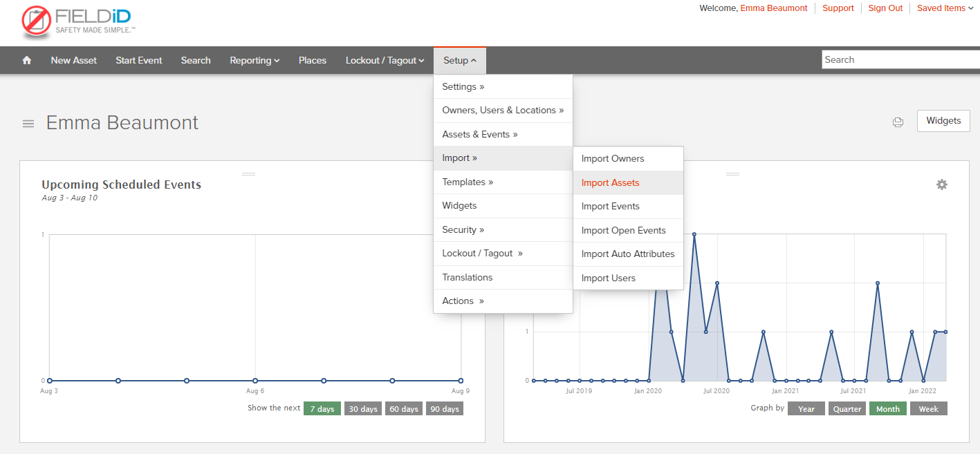The height and width of the screenshot is (454, 980).
Task: Collapse the Setup dropdown menu
Action: pyautogui.click(x=460, y=60)
